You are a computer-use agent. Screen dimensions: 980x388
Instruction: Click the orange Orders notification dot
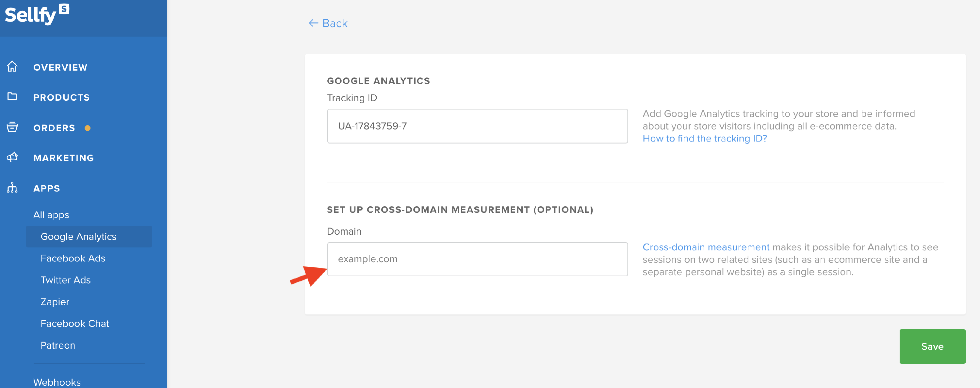point(88,128)
